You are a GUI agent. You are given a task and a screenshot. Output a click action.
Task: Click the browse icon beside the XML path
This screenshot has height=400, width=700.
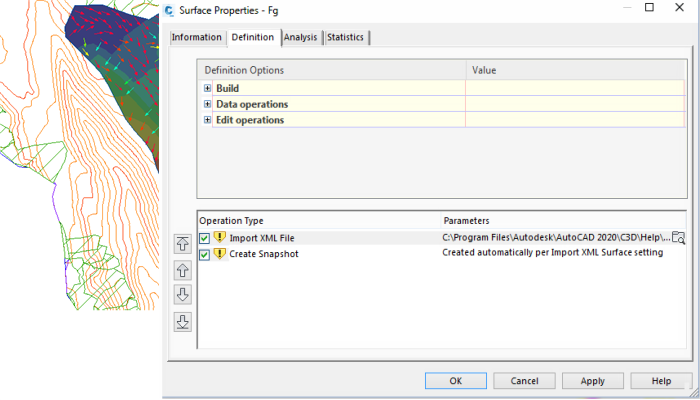pyautogui.click(x=679, y=238)
